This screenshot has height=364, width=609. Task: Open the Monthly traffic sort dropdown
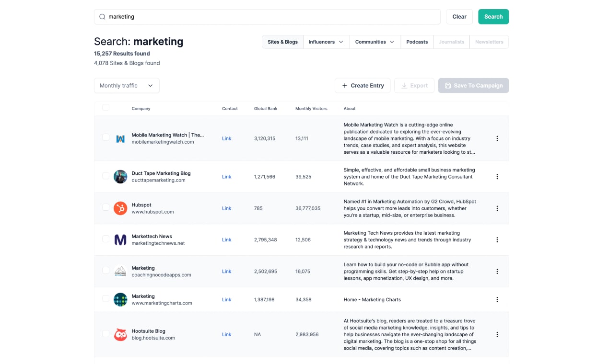point(127,86)
